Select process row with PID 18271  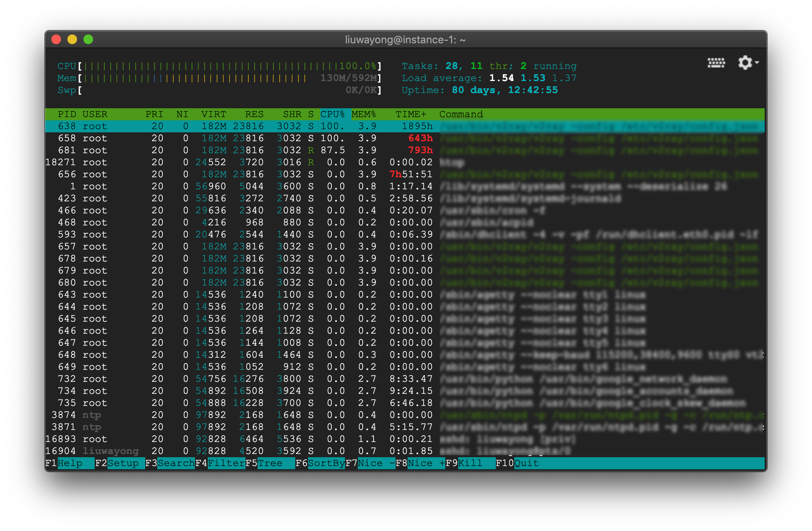tap(405, 162)
